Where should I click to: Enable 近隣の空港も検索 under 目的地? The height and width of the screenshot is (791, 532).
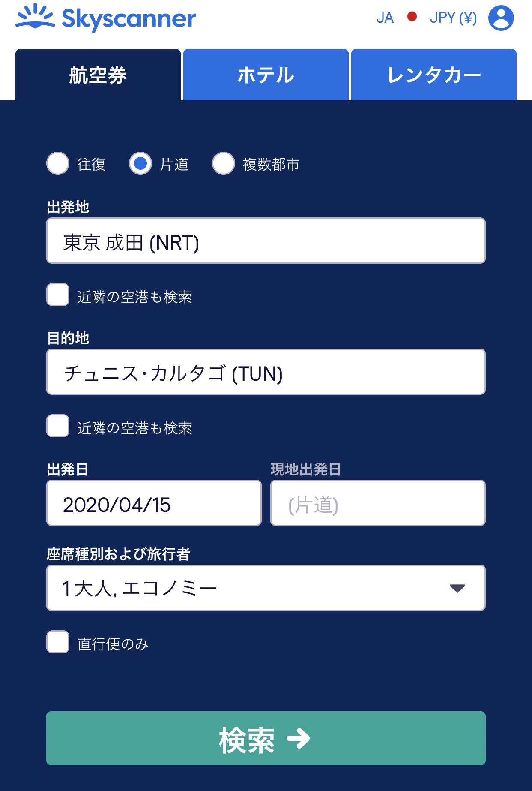point(58,426)
